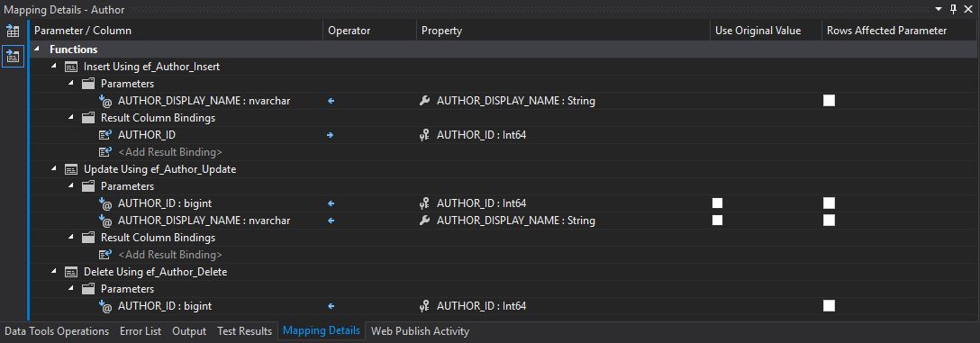The image size is (980, 343).
Task: Collapse Result Column Bindings under Insert function
Action: pos(71,117)
